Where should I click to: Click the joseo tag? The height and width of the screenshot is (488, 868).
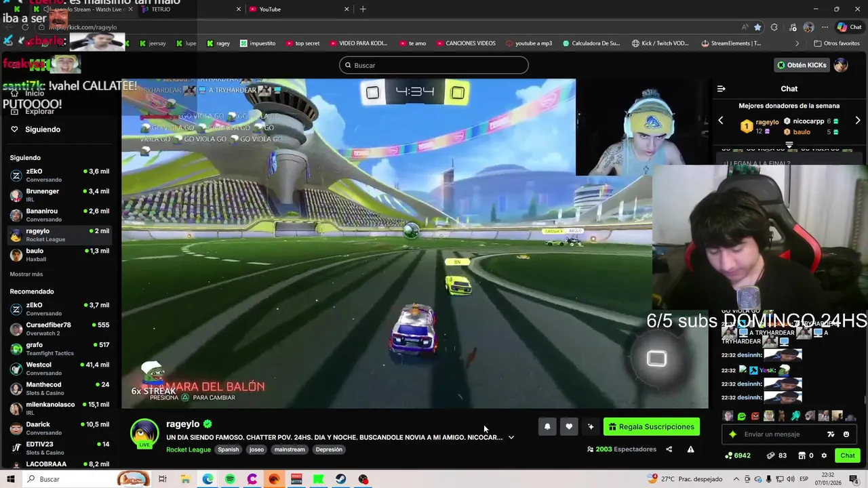pyautogui.click(x=256, y=449)
